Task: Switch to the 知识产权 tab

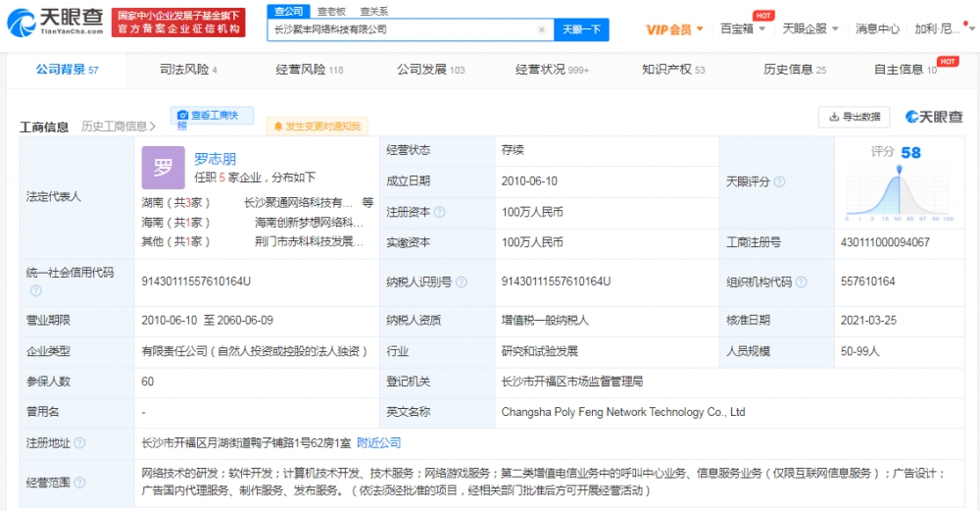Action: point(673,70)
